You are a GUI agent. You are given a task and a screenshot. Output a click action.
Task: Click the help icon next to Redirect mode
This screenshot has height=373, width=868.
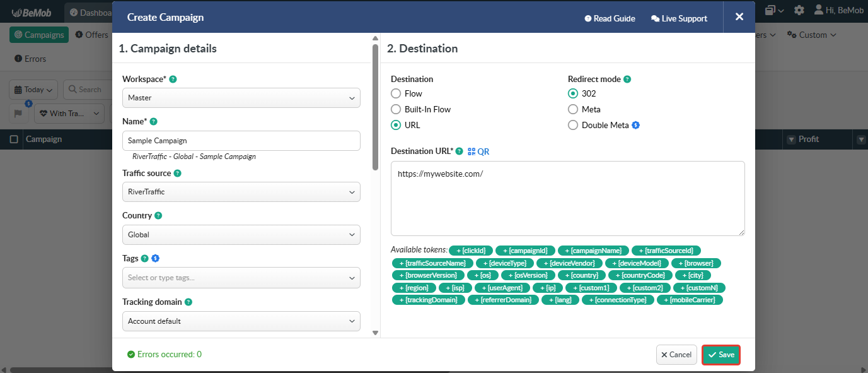pos(627,80)
